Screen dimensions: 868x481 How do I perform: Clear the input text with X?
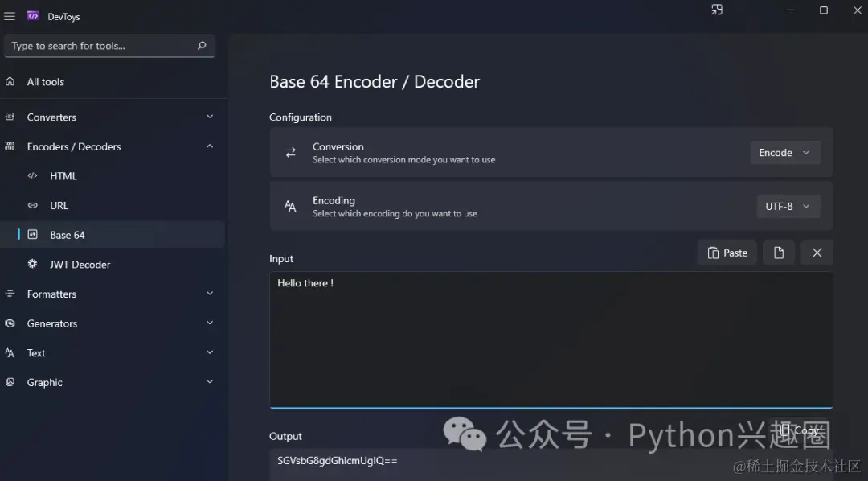[817, 253]
